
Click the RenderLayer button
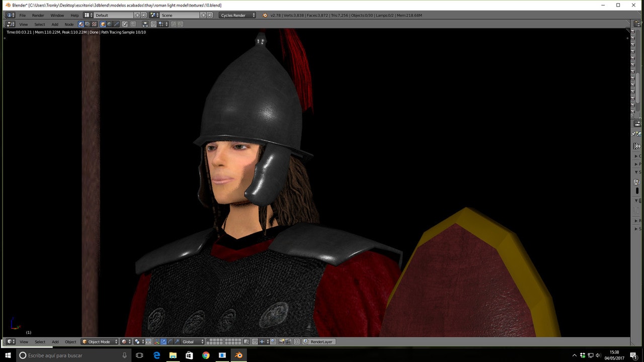321,342
